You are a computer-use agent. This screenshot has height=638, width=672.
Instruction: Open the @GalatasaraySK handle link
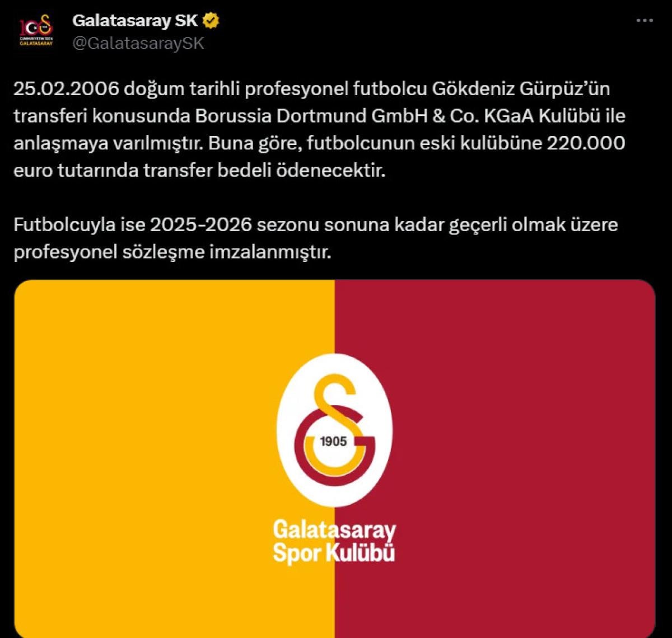(139, 43)
